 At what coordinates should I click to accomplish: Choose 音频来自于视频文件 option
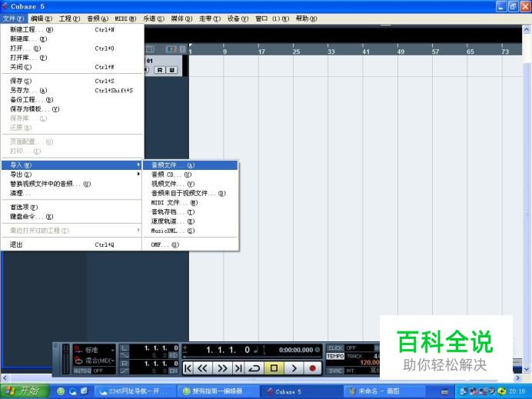[191, 193]
